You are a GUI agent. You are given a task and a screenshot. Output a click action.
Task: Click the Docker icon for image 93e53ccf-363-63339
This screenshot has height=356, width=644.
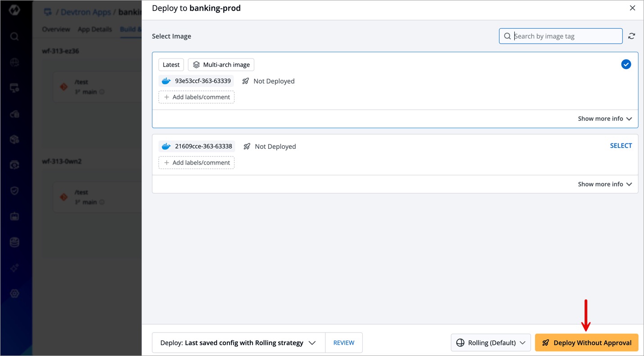point(166,81)
